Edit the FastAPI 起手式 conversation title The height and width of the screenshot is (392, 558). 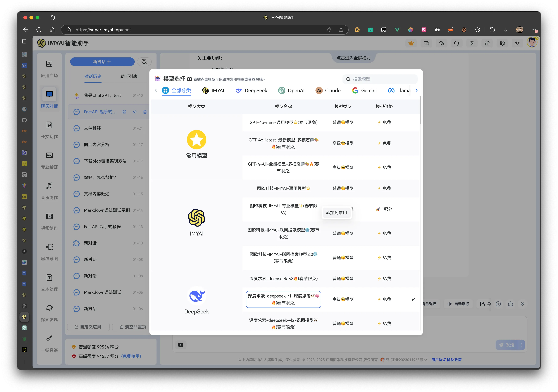[x=124, y=112]
